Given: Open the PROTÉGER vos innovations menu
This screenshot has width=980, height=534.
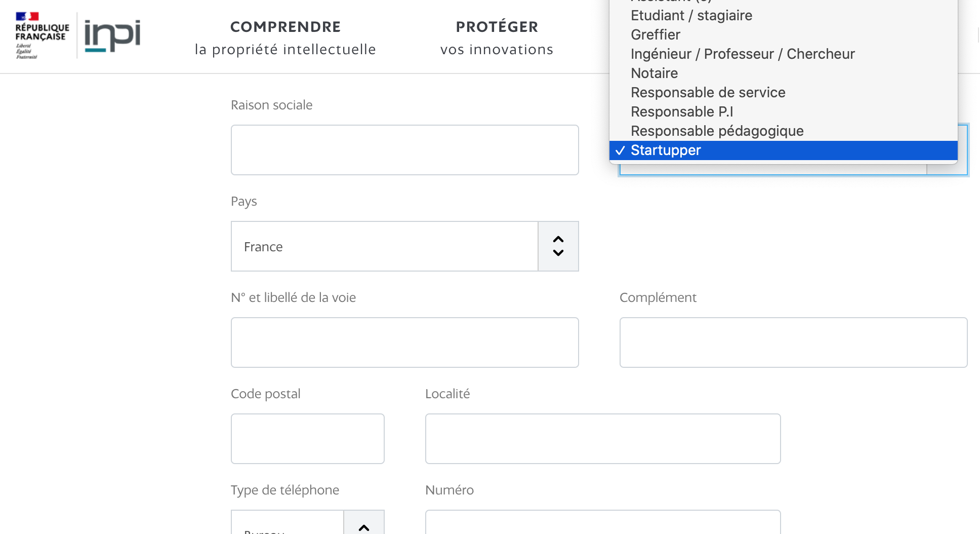Looking at the screenshot, I should click(497, 38).
